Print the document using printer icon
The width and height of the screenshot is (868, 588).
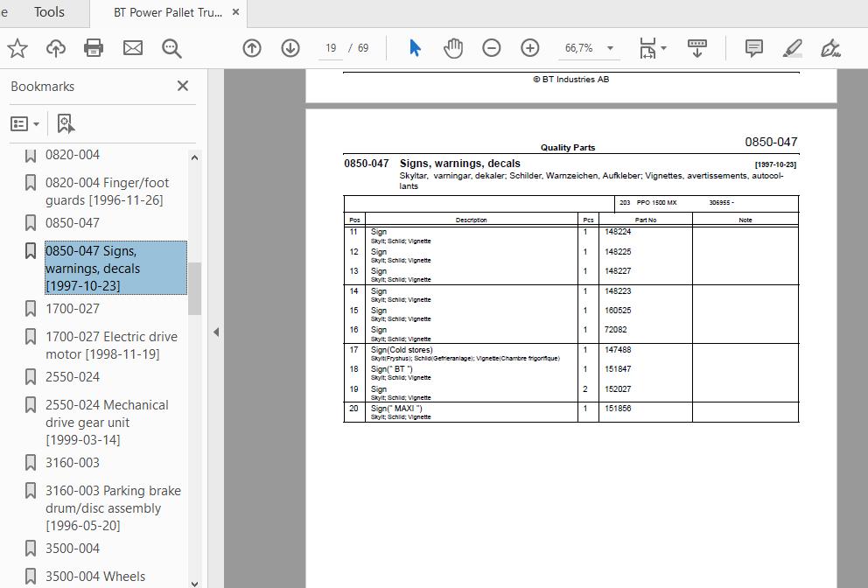[94, 48]
